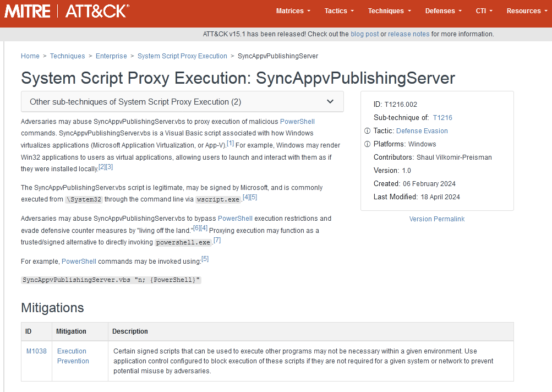
Task: Open mitigation M1038 link
Action: click(x=37, y=351)
